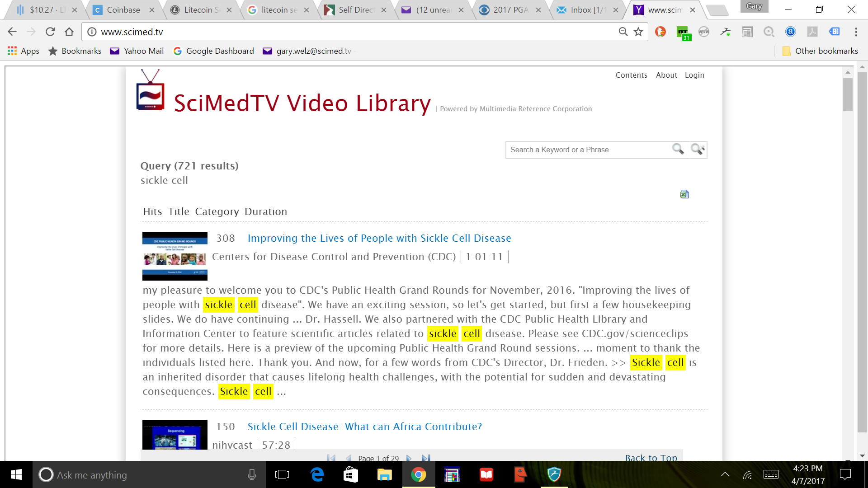This screenshot has height=488, width=868.
Task: Open advanced search magnifier-plus icon
Action: [x=698, y=149]
